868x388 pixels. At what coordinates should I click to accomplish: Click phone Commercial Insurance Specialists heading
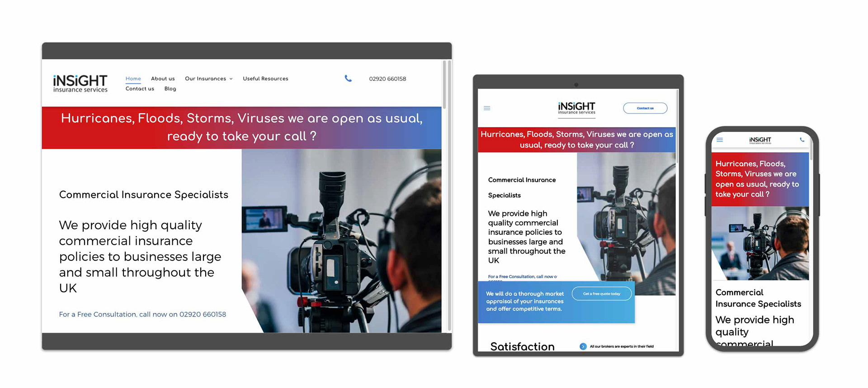click(x=758, y=298)
